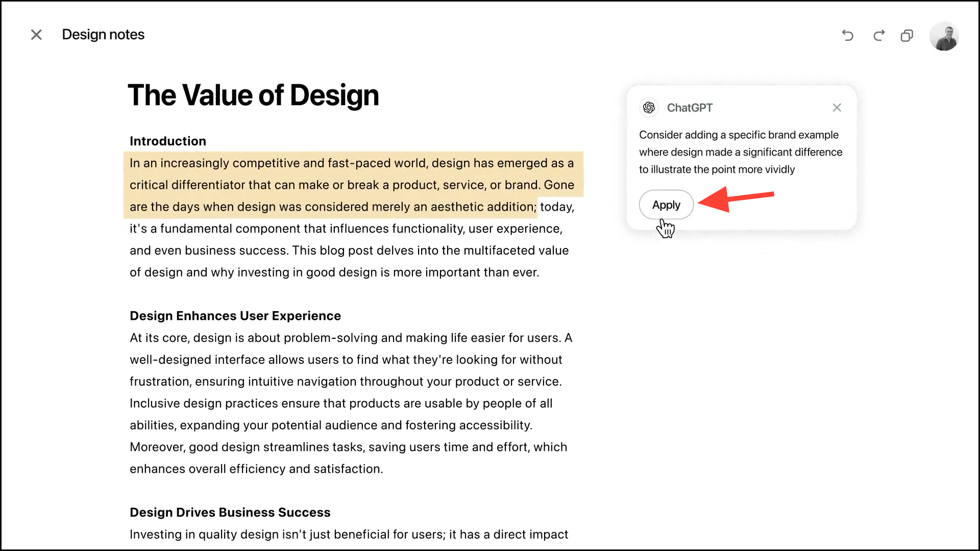
Task: Click the word 'today' after highlight
Action: click(x=555, y=207)
